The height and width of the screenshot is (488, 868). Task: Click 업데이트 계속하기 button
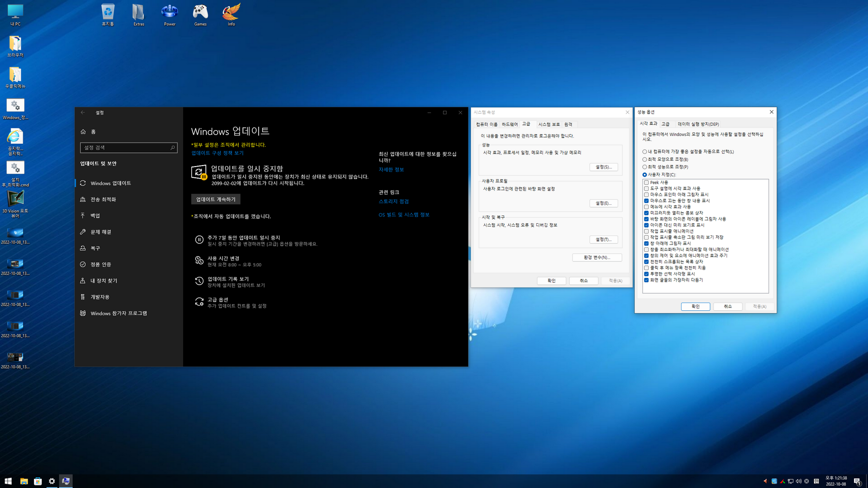point(216,199)
